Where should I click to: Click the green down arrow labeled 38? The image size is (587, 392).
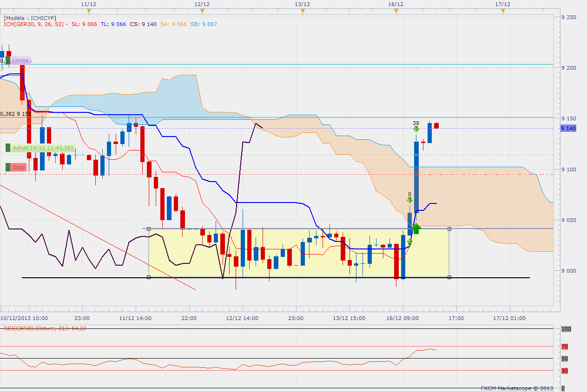click(x=416, y=129)
